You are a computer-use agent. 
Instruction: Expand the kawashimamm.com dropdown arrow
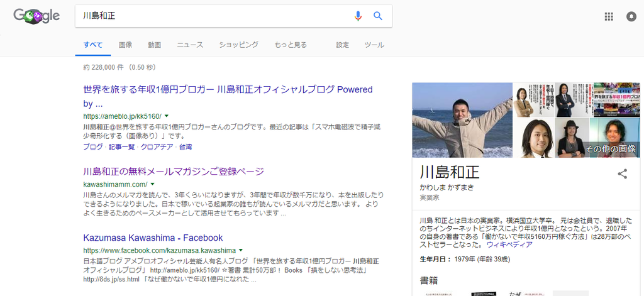tap(152, 184)
